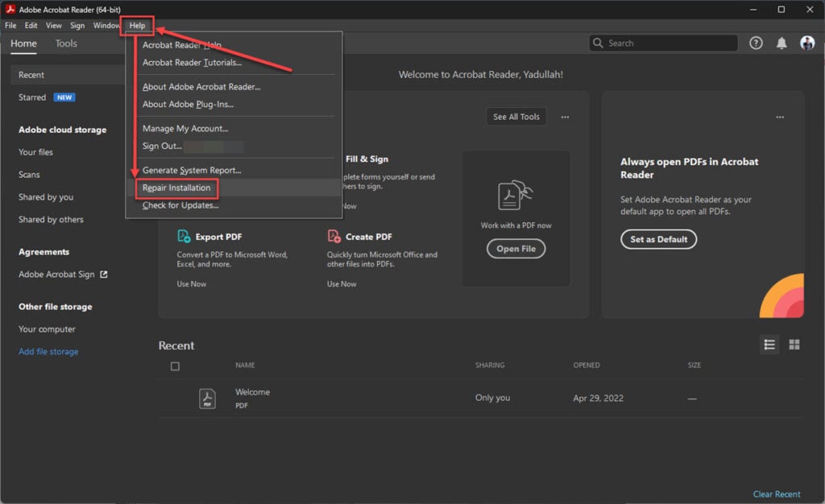Click the Export PDF tool icon
The image size is (825, 504).
tap(184, 237)
